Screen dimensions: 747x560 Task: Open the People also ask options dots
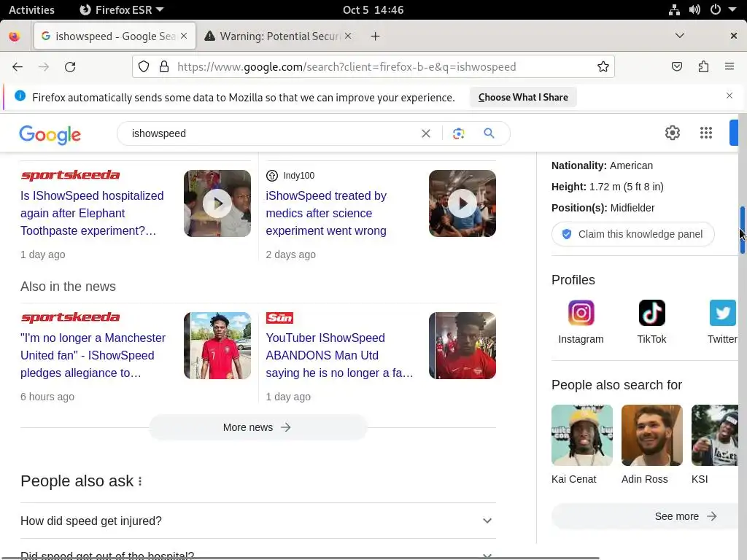[x=140, y=481]
